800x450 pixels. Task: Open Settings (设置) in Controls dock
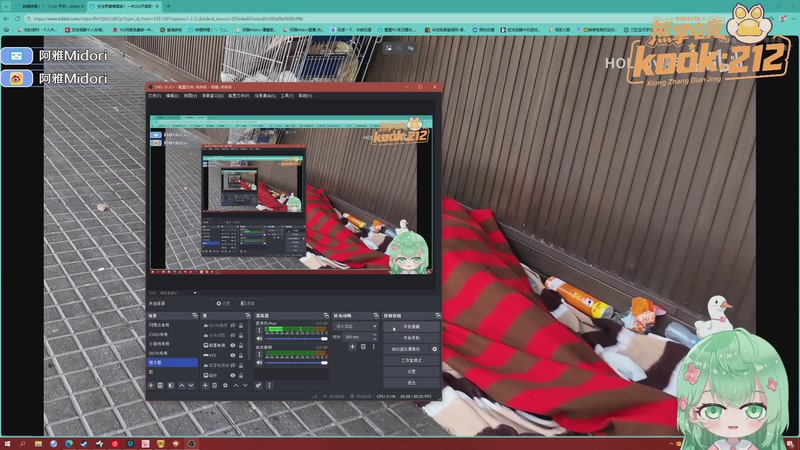coord(411,371)
